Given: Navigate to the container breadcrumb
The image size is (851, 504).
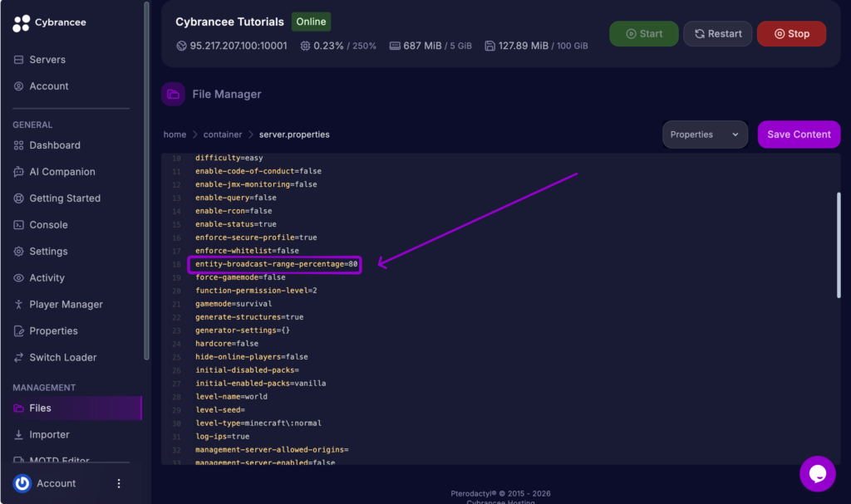Looking at the screenshot, I should [223, 135].
